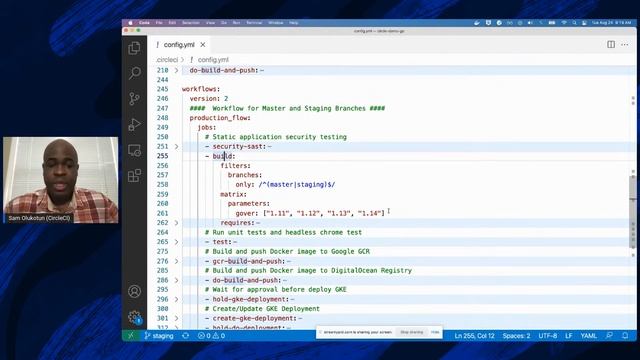Place cursor on 'workflows:' line 245
640x360 pixels.
[x=201, y=89]
